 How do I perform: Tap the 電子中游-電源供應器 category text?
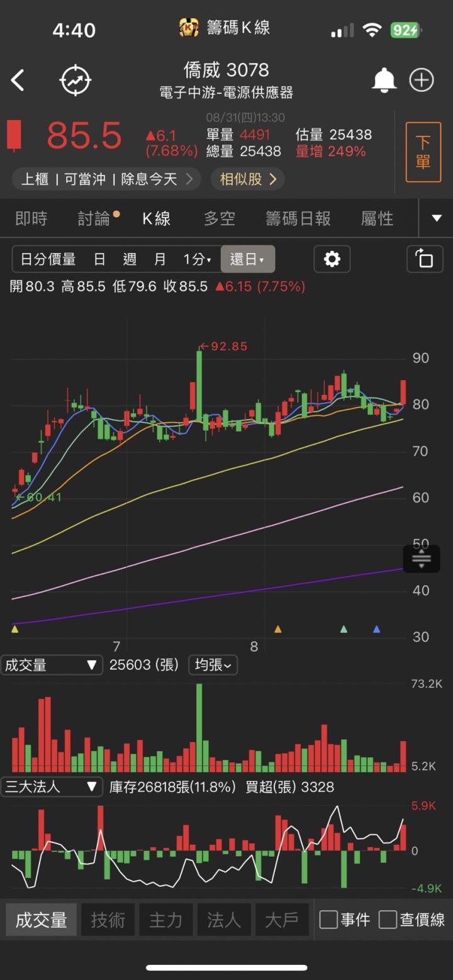[x=226, y=93]
